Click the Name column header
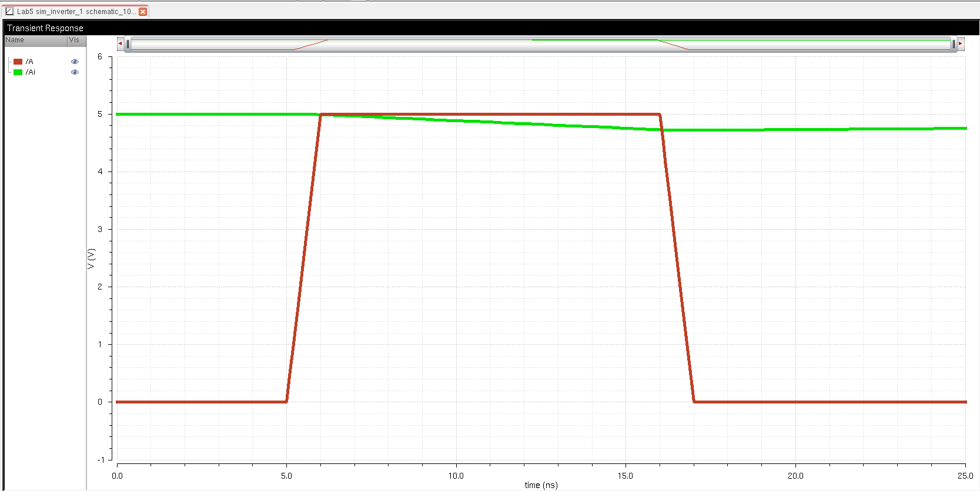Image resolution: width=980 pixels, height=491 pixels. click(15, 41)
